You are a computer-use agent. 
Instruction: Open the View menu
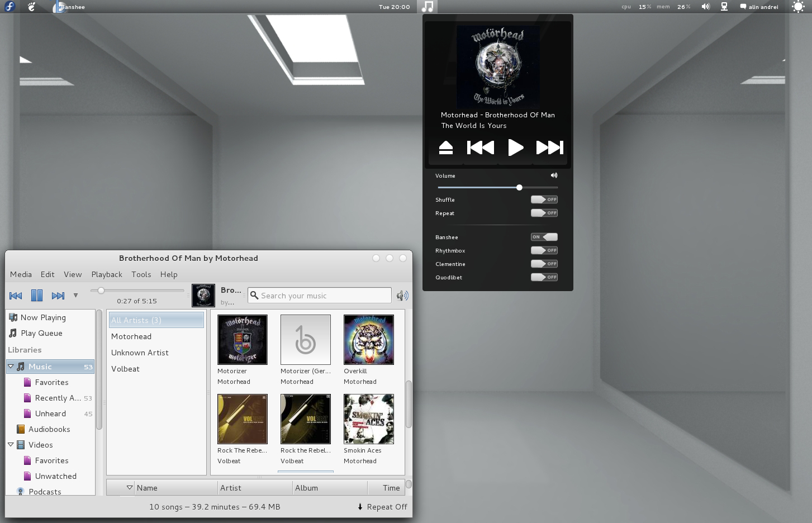[x=73, y=274]
